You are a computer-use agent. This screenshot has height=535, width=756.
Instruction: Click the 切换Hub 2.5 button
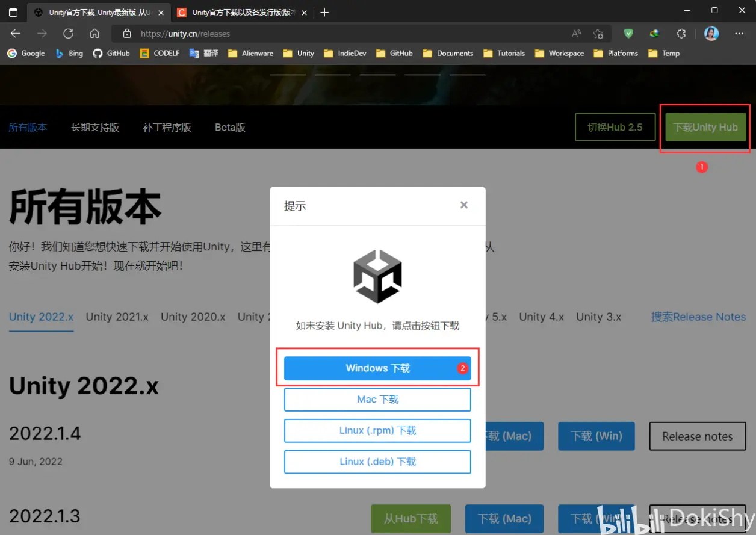(x=615, y=127)
